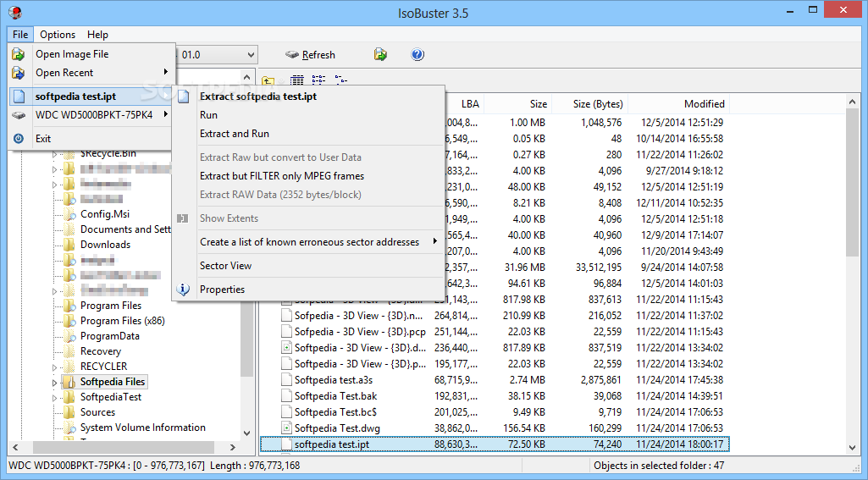Select the Softpedia Files tree folder

click(113, 382)
